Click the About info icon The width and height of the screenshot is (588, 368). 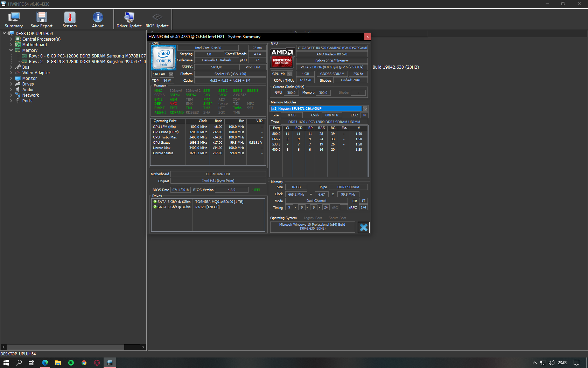click(98, 17)
